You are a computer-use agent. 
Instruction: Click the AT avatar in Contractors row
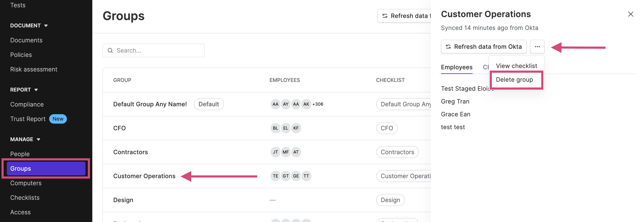[296, 152]
